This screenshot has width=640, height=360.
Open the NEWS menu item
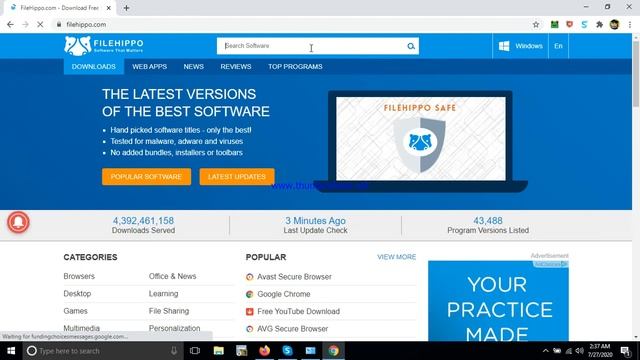tap(193, 67)
